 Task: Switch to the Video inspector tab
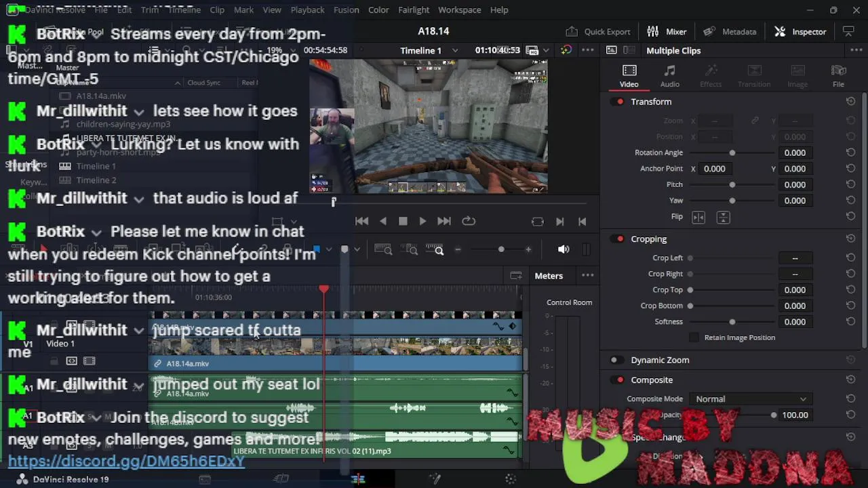(x=629, y=76)
